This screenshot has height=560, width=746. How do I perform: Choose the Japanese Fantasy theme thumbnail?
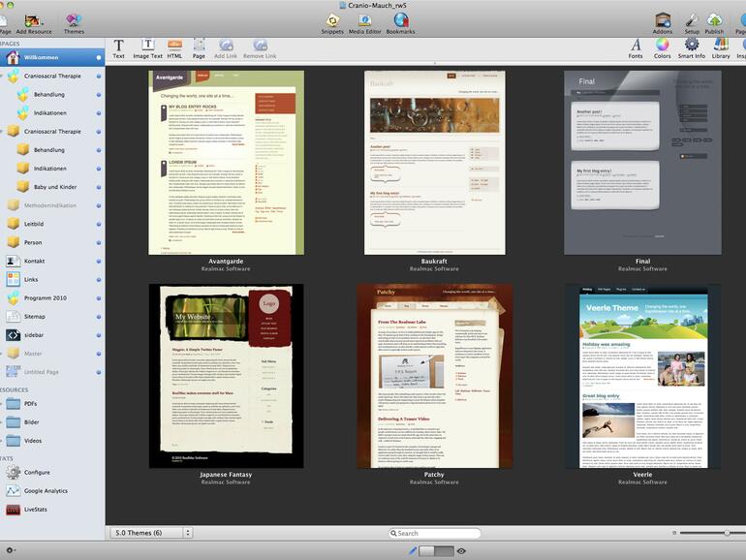226,375
